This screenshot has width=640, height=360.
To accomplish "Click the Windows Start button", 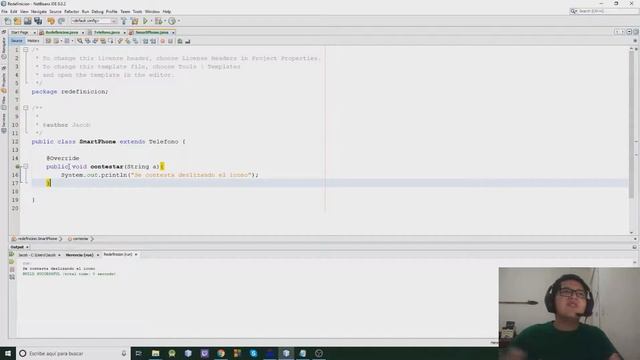I will [8, 353].
